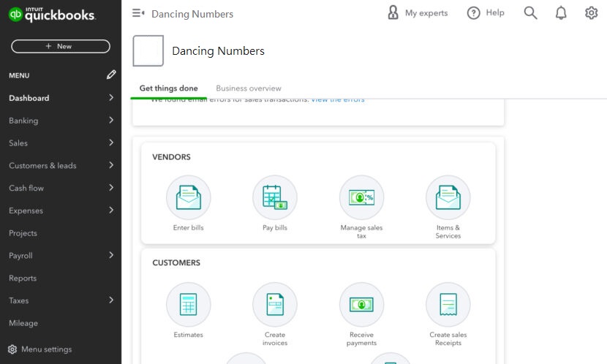Open the settings gear icon

(591, 13)
